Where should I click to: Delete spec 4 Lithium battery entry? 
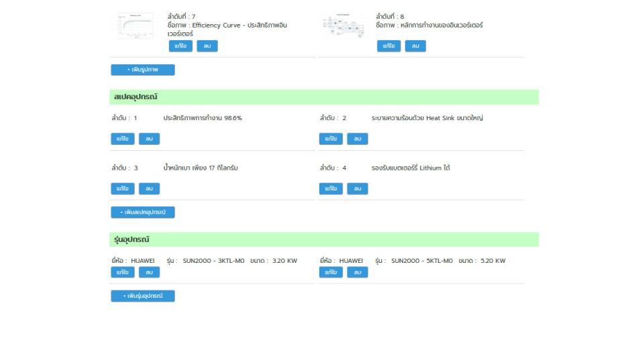pyautogui.click(x=358, y=188)
